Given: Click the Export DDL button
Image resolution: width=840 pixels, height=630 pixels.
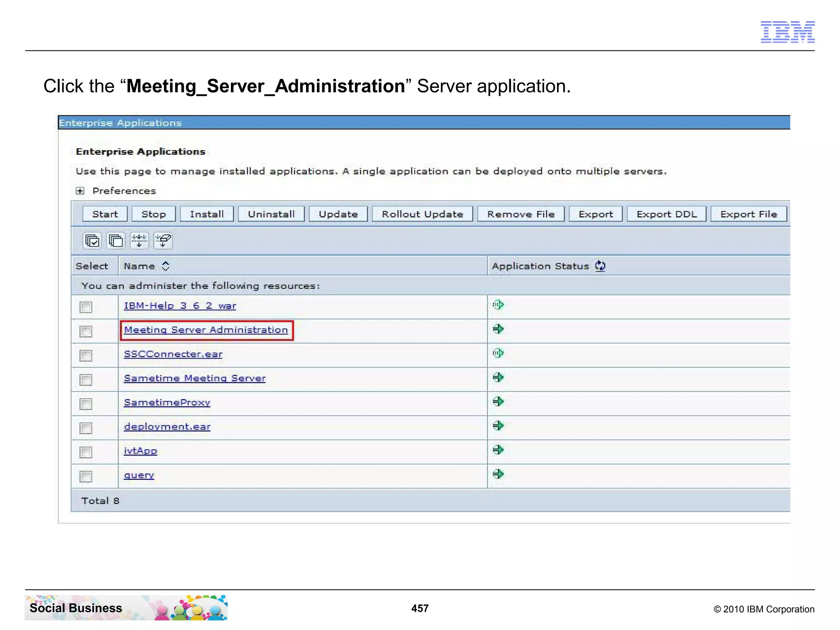Looking at the screenshot, I should [x=667, y=214].
